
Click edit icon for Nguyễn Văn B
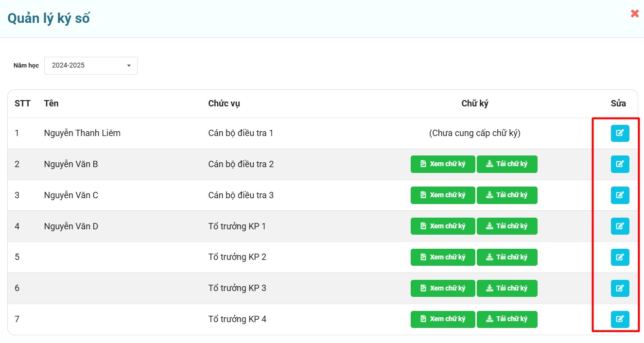coord(620,164)
